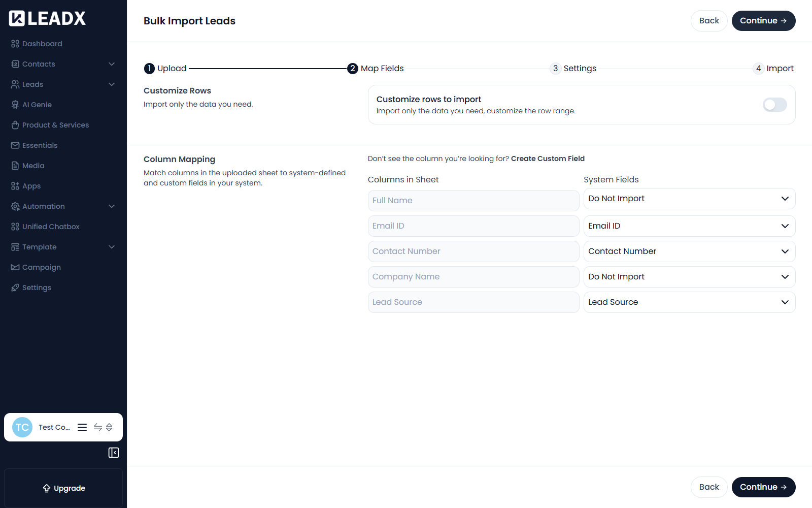Open system field dropdown for Full Name
Viewport: 812px width, 508px height.
click(x=689, y=199)
